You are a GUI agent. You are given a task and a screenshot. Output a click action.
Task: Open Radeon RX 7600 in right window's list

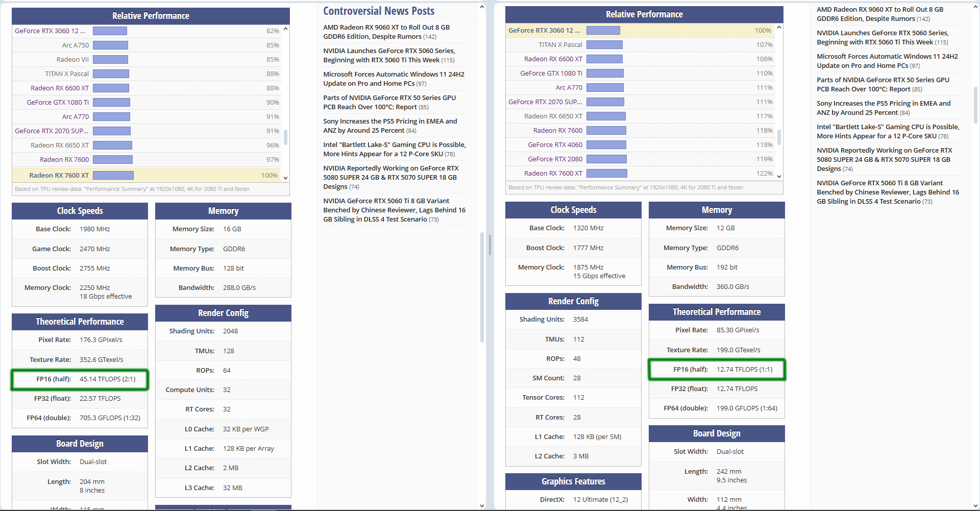[558, 130]
